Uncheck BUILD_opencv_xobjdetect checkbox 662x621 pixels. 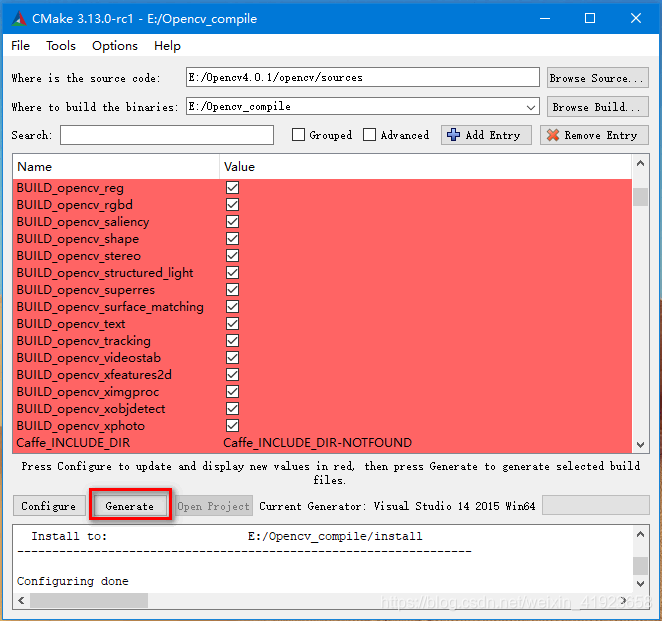click(x=232, y=409)
